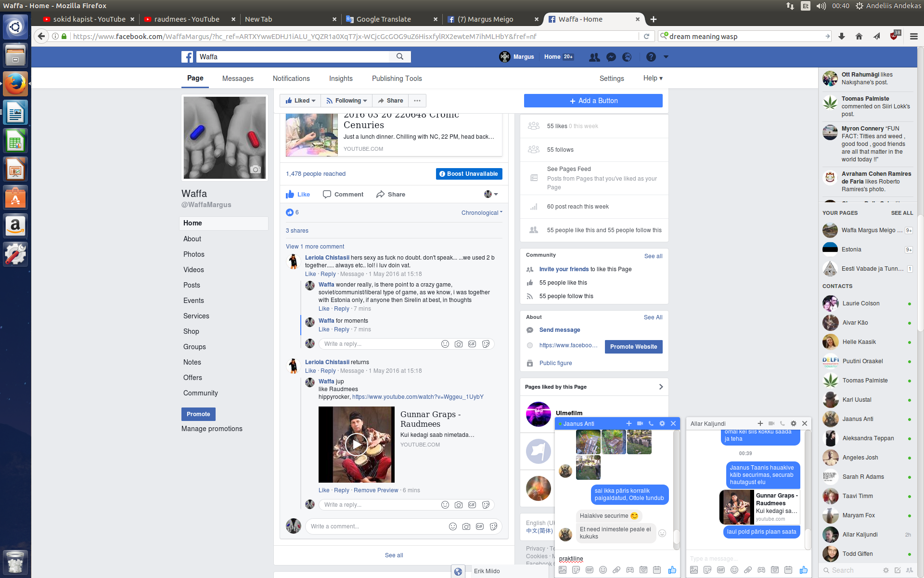Click Remove Preview under Raudmees video
This screenshot has height=578, width=924.
pos(376,490)
